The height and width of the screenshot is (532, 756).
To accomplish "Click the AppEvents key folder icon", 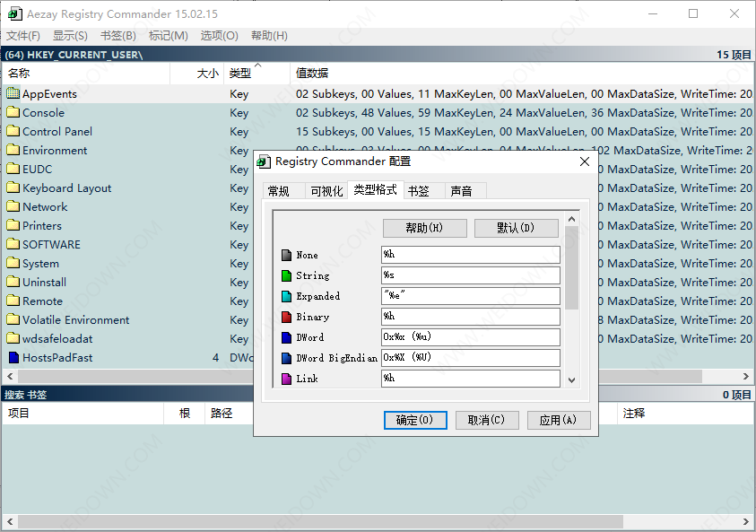I will click(x=13, y=93).
